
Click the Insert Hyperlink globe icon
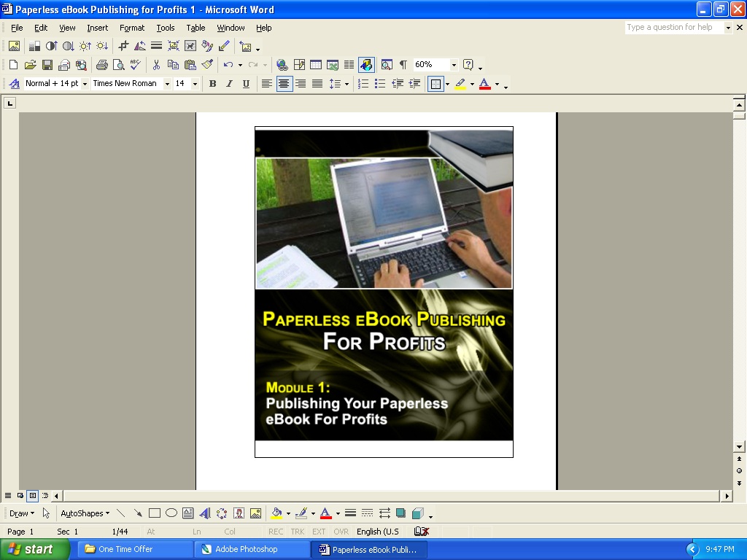(x=282, y=65)
